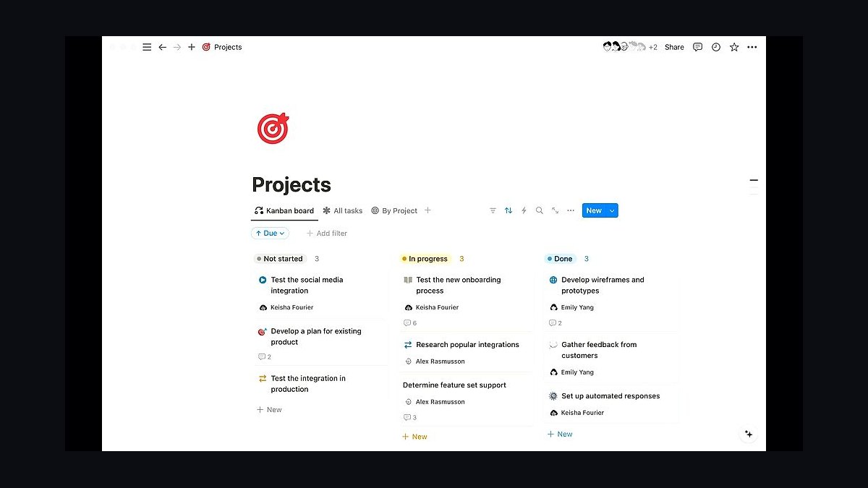Image resolution: width=868 pixels, height=488 pixels.
Task: Click Add filter
Action: pyautogui.click(x=326, y=234)
